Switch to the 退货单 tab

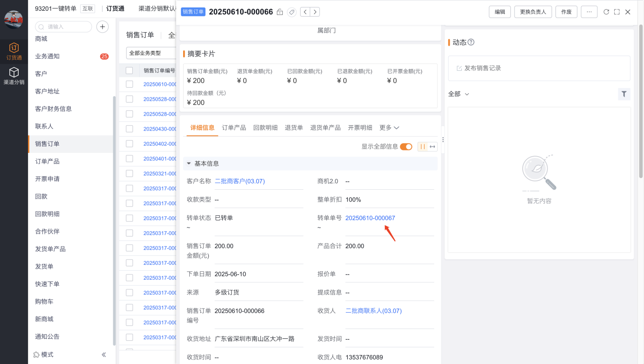(294, 128)
